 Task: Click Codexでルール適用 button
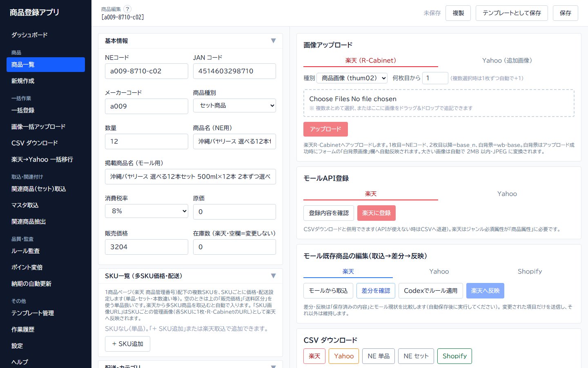[431, 291]
